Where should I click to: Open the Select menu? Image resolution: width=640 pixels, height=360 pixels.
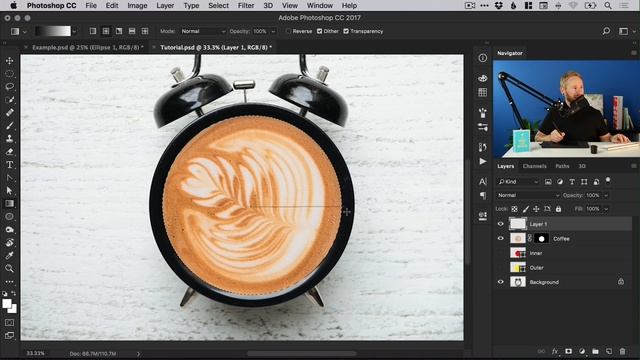point(218,6)
